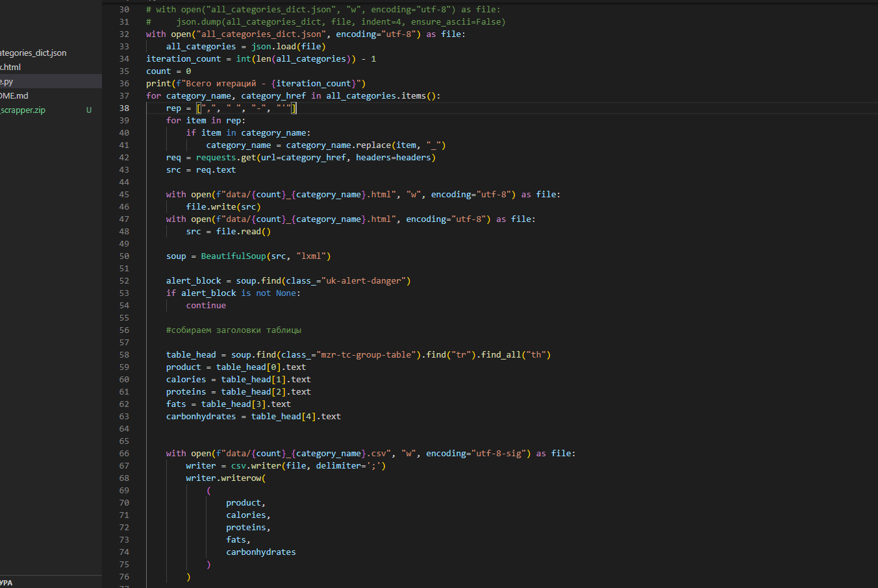The width and height of the screenshot is (878, 588).
Task: Open the .md file in explorer
Action: coord(14,95)
